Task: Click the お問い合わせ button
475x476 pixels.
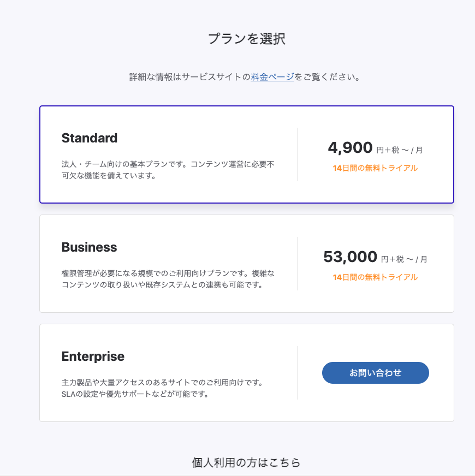Action: click(375, 373)
